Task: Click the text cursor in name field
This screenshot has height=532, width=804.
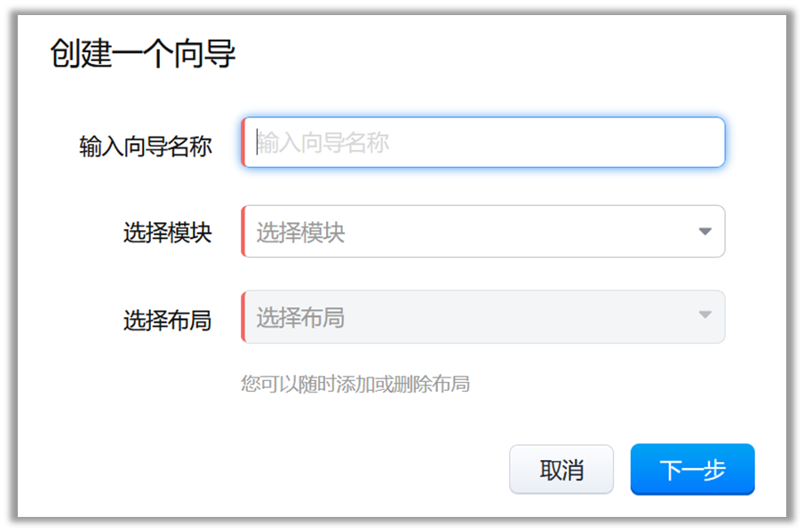Action: pos(257,142)
